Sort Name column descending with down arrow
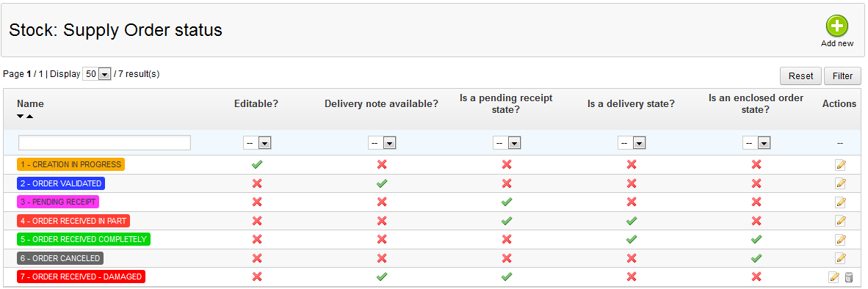This screenshot has width=868, height=289. coord(21,116)
